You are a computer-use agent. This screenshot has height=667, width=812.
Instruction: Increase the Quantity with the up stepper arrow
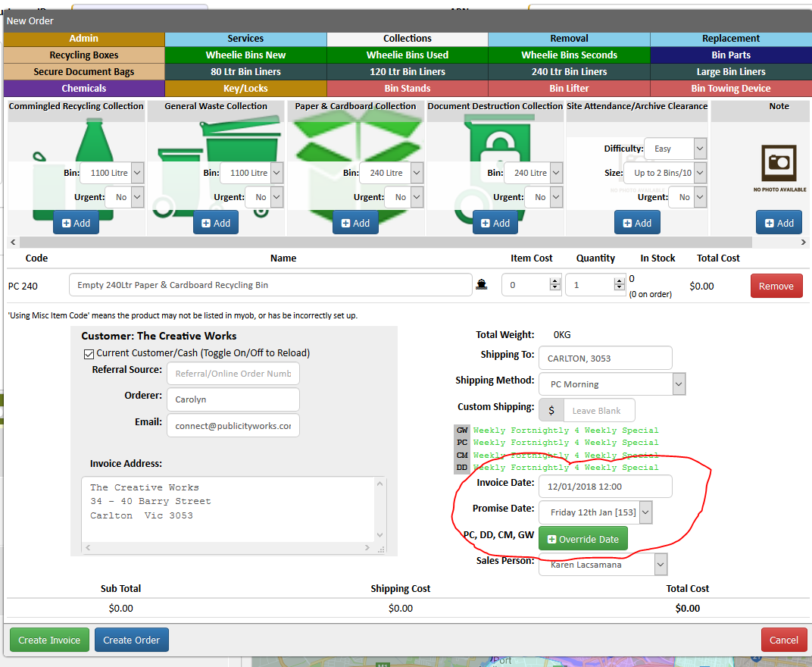click(x=619, y=281)
